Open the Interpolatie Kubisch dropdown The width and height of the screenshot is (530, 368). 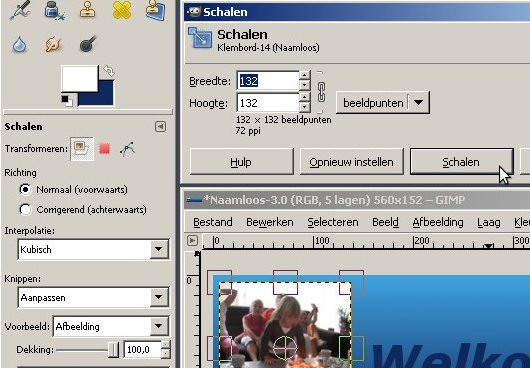[93, 249]
